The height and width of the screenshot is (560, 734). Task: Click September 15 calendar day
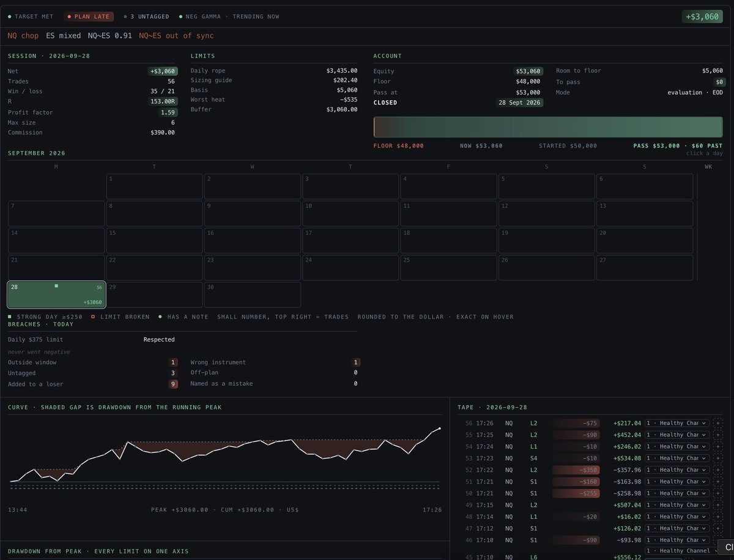point(155,241)
